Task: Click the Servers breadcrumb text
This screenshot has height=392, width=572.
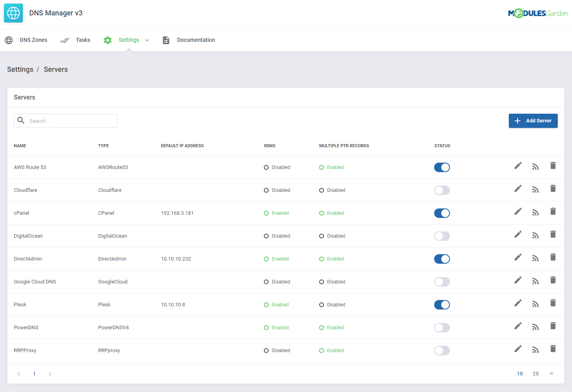Action: [56, 69]
